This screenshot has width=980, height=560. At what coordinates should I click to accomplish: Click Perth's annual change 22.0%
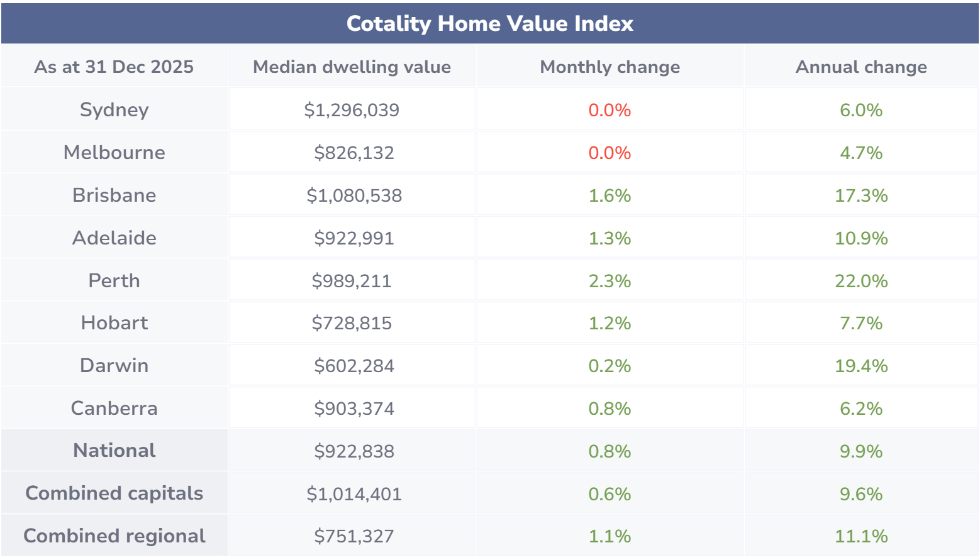tap(860, 281)
